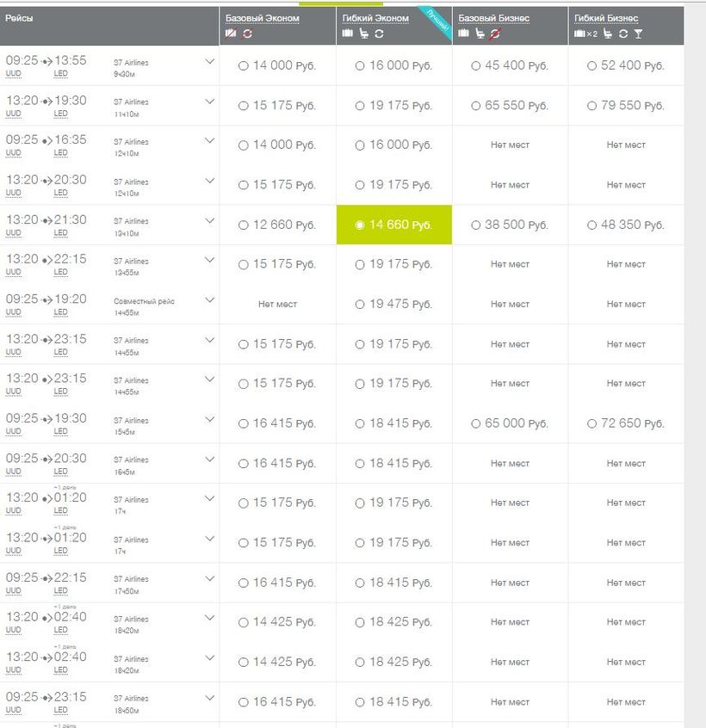Expand the Совместный рейс 09:25→19:20 flight
The image size is (706, 728).
[x=210, y=299]
